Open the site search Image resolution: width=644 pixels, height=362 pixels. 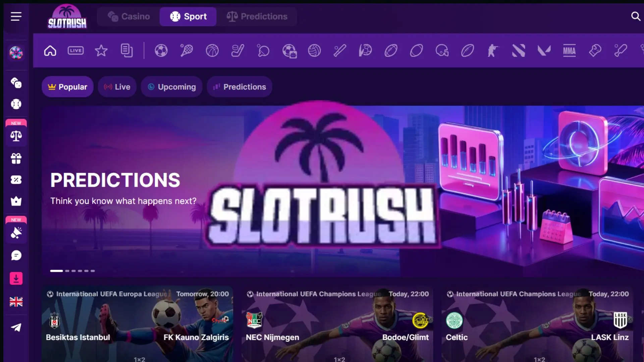[635, 16]
